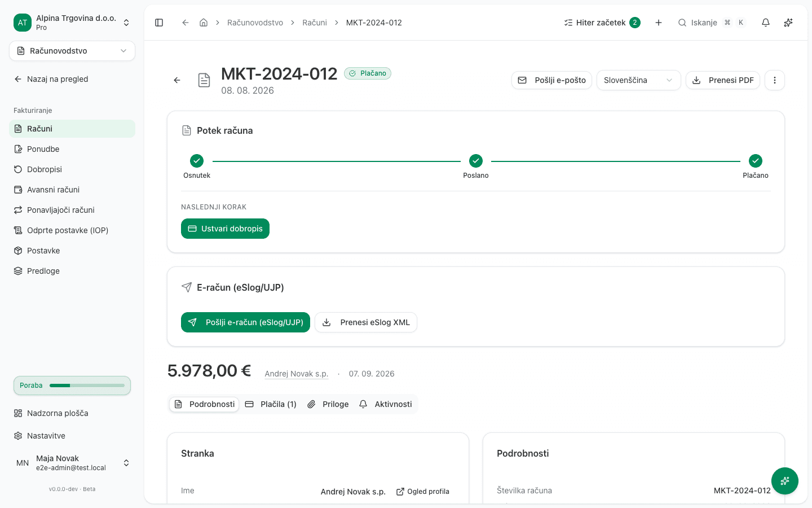Viewport: 812px width, 508px height.
Task: Open Odprte postavke (IOP) in sidebar
Action: [72, 230]
